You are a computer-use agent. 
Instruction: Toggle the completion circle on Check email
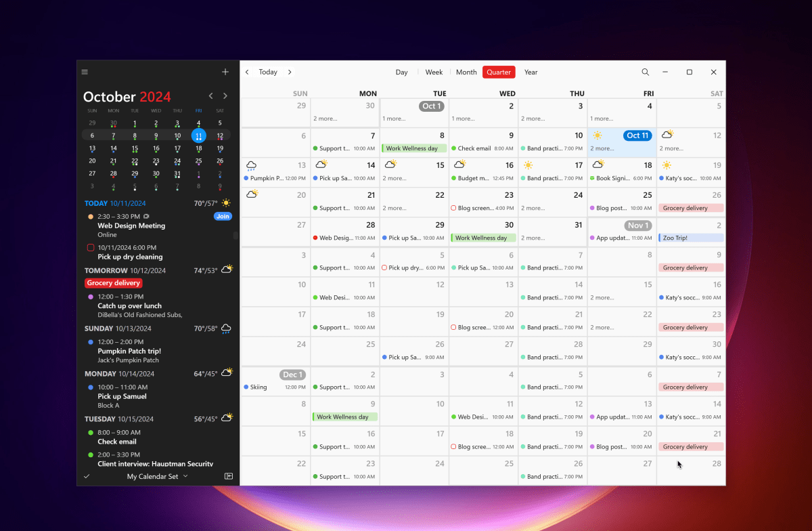(89, 432)
